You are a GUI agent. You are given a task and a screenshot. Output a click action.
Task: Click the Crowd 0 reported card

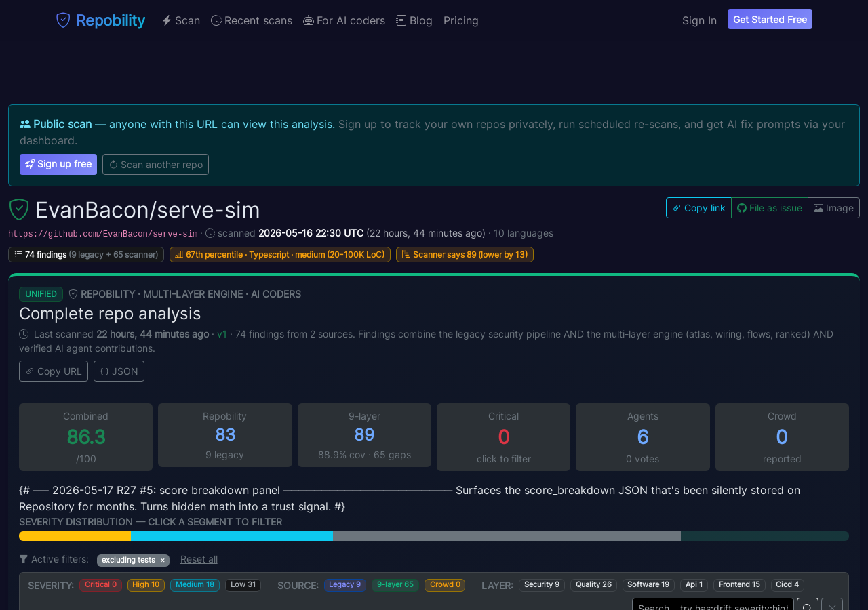(782, 437)
